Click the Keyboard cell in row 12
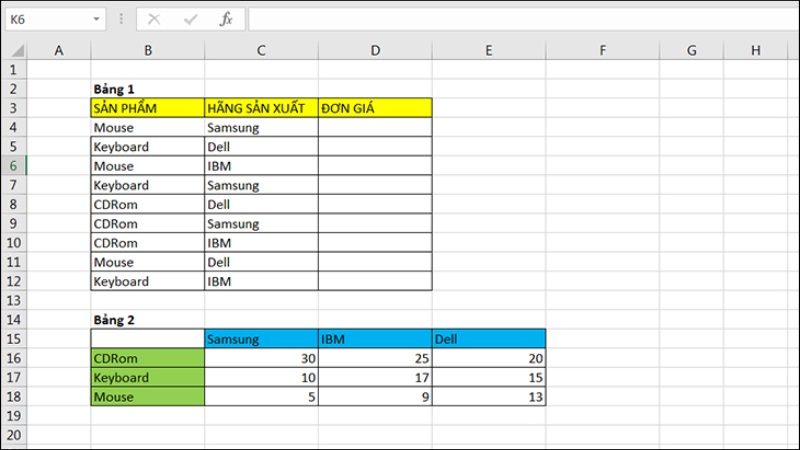800x450 pixels. (x=147, y=281)
